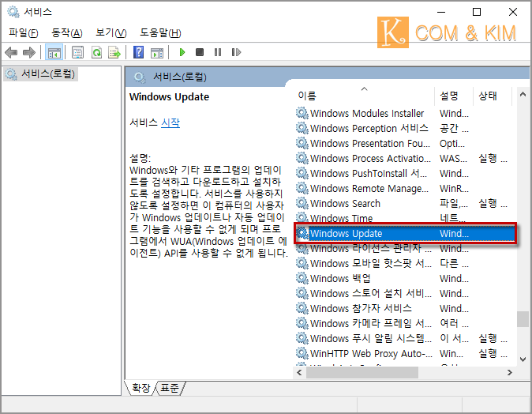Screen dimensions: 532x414
Task: Click the 시작 link to start service
Action: click(170, 122)
